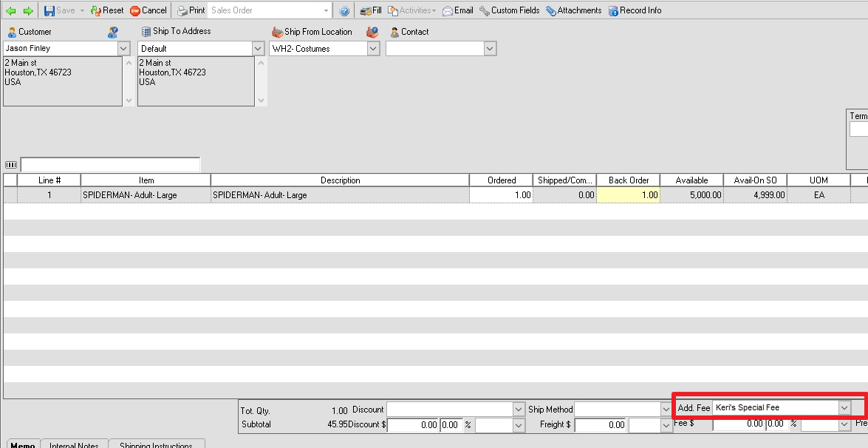This screenshot has height=448, width=868.
Task: Click the Avail-On SO cell 4,999.00
Action: 755,195
